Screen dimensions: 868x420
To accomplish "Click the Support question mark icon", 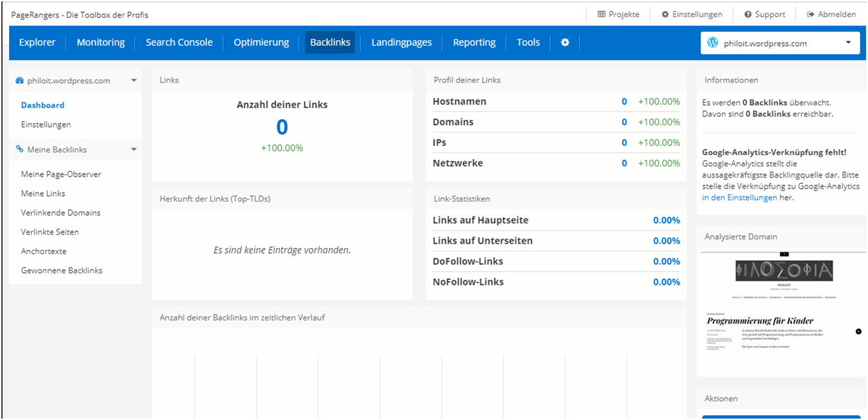I will [748, 14].
